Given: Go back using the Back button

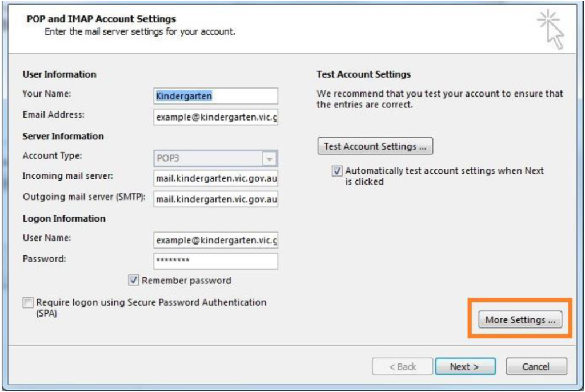Looking at the screenshot, I should [x=402, y=367].
